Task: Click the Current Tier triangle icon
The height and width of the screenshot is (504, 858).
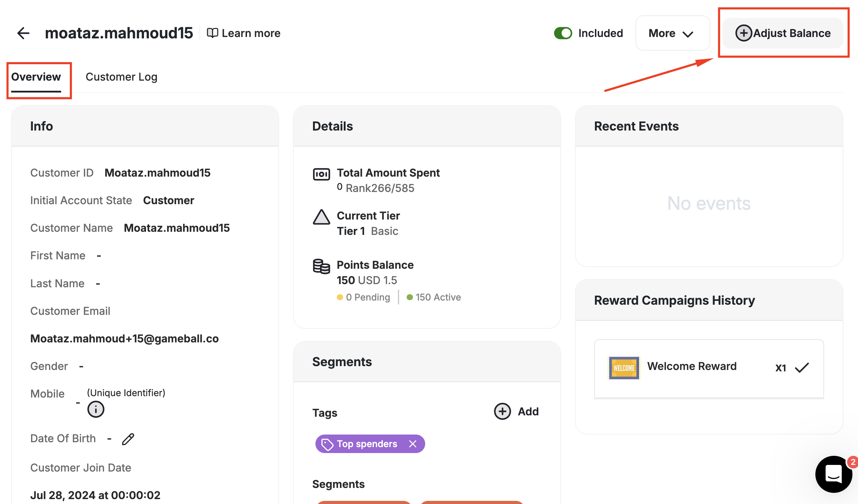Action: 321,217
